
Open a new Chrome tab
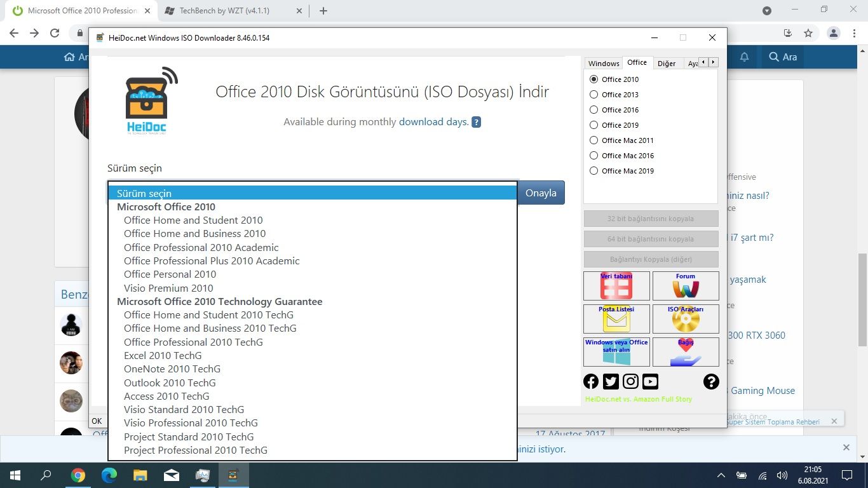323,11
